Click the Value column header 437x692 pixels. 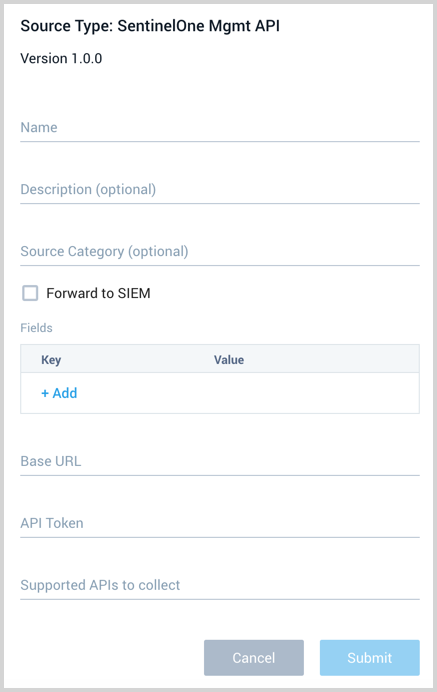tap(229, 360)
